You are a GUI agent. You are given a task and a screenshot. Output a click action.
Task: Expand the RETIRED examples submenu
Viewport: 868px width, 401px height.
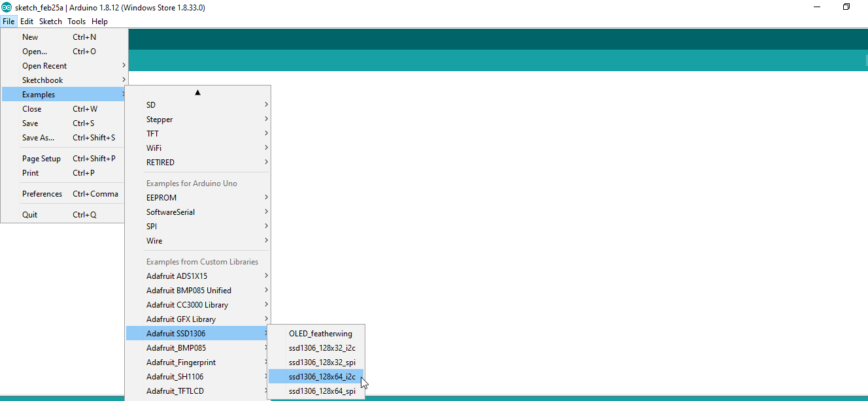coord(197,163)
